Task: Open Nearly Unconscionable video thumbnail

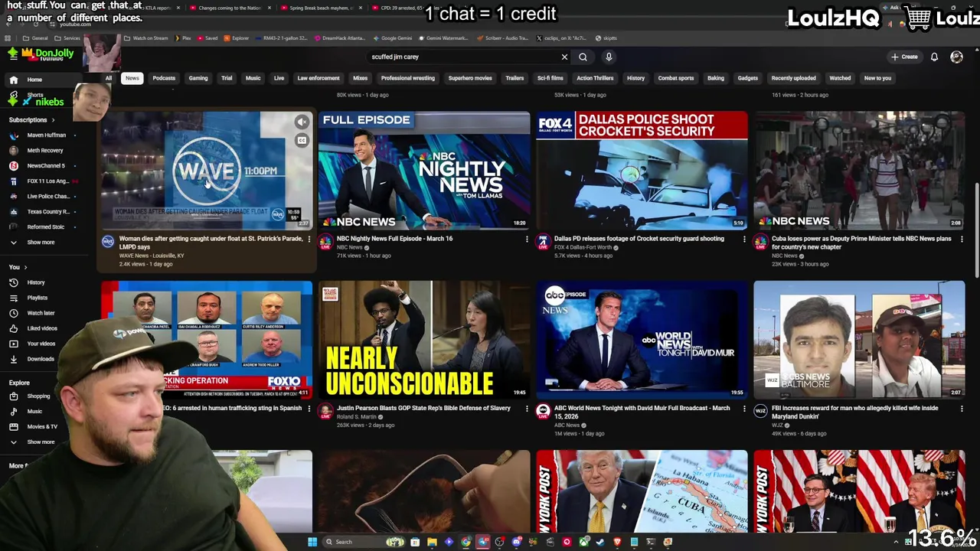Action: [424, 339]
